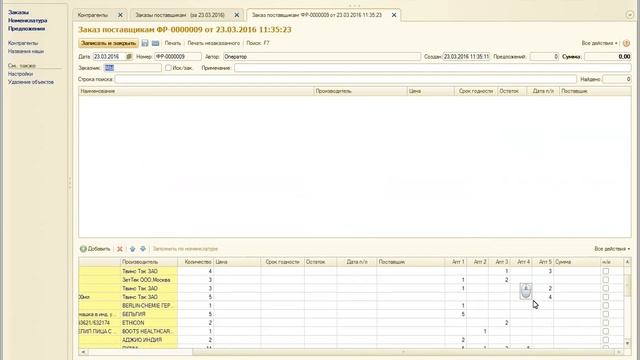The width and height of the screenshot is (640, 360).
Task: Select the BERLIN-CHEMIE ГЕР.. cell
Action: (x=149, y=305)
